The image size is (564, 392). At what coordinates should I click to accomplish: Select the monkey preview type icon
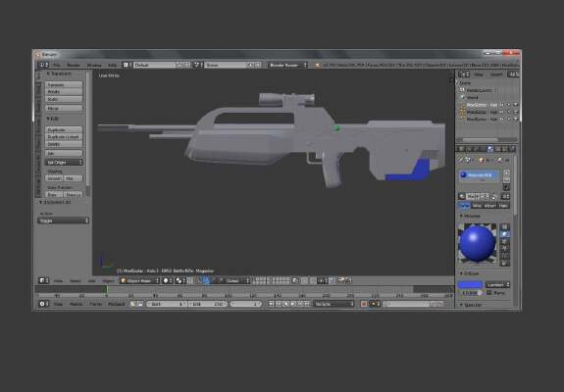(x=504, y=248)
